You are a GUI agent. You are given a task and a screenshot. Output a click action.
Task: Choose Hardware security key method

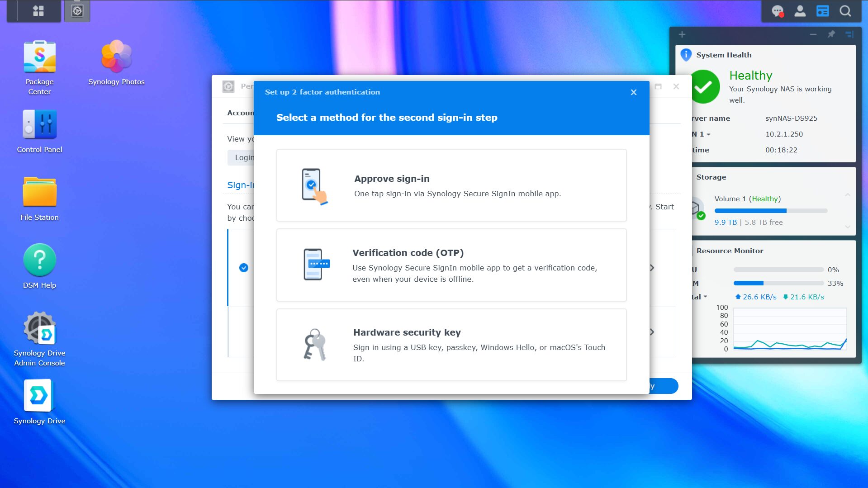point(451,345)
